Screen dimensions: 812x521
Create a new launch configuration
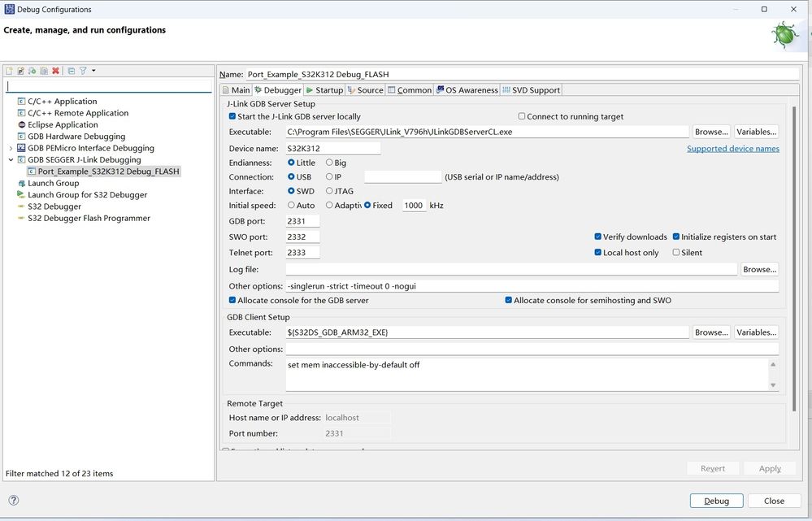[x=9, y=71]
